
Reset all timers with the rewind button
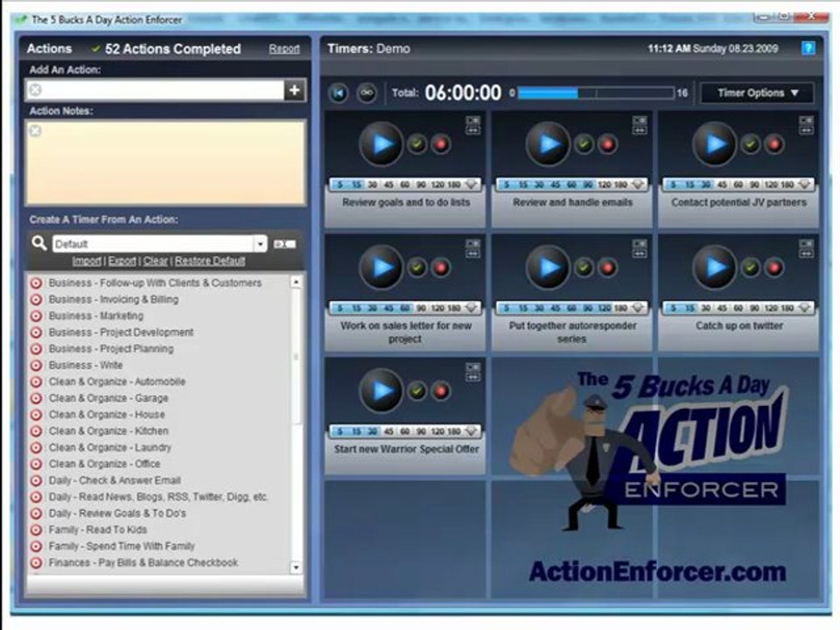339,93
